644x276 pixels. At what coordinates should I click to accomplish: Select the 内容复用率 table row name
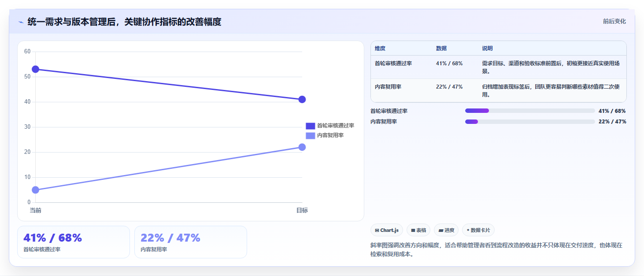(388, 87)
